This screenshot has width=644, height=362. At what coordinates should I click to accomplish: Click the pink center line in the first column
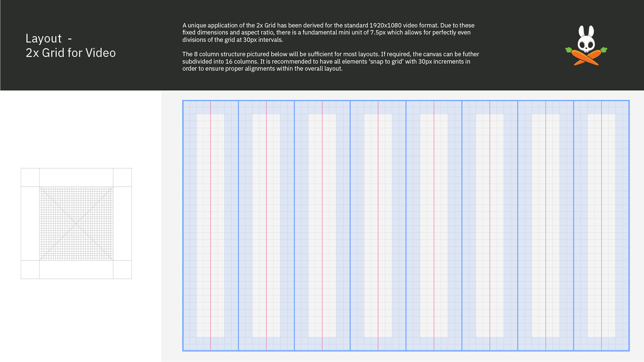[x=211, y=225]
